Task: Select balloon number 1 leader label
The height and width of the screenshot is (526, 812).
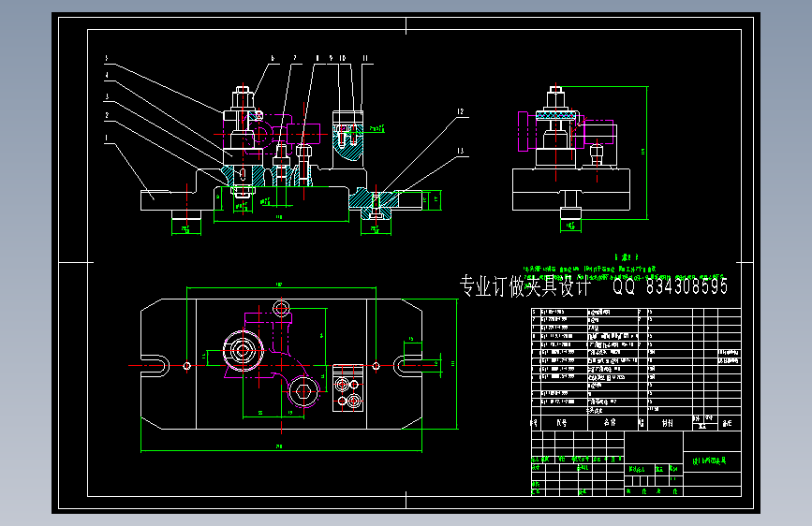Action: [107, 139]
